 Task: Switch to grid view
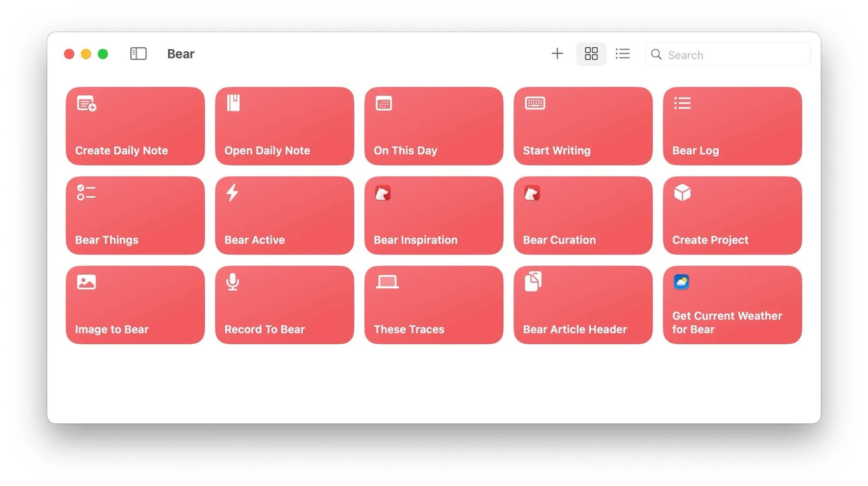click(x=591, y=54)
